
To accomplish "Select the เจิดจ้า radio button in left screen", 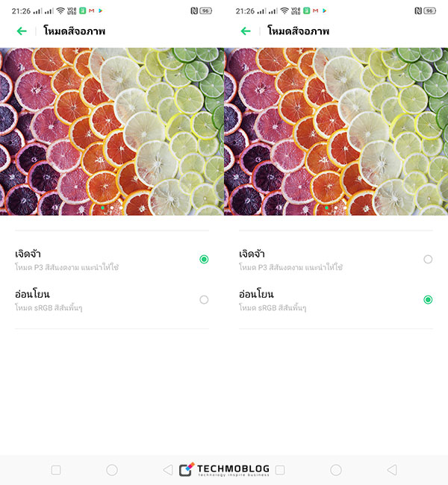I will click(204, 259).
